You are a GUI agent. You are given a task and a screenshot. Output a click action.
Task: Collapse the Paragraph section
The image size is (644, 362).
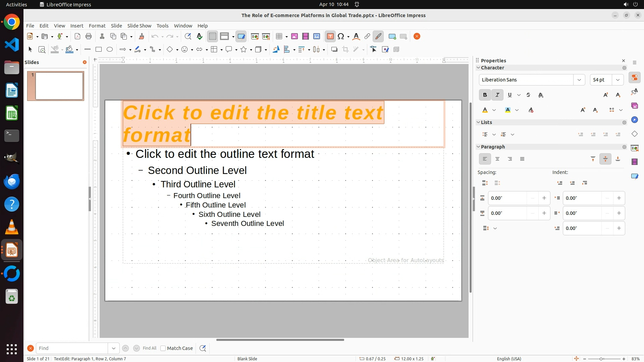[478, 147]
